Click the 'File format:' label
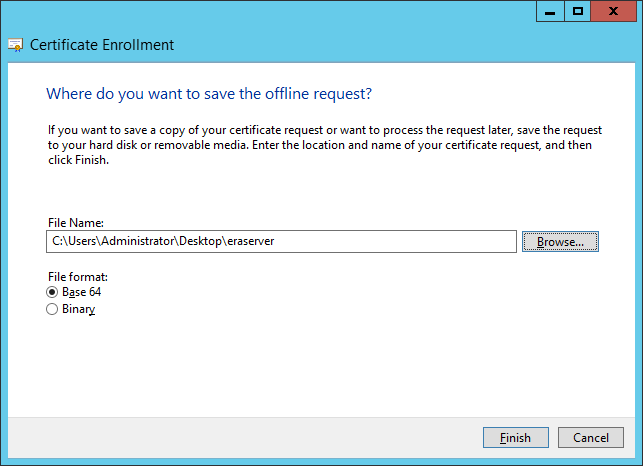Screen dimensions: 643x466 (77, 276)
